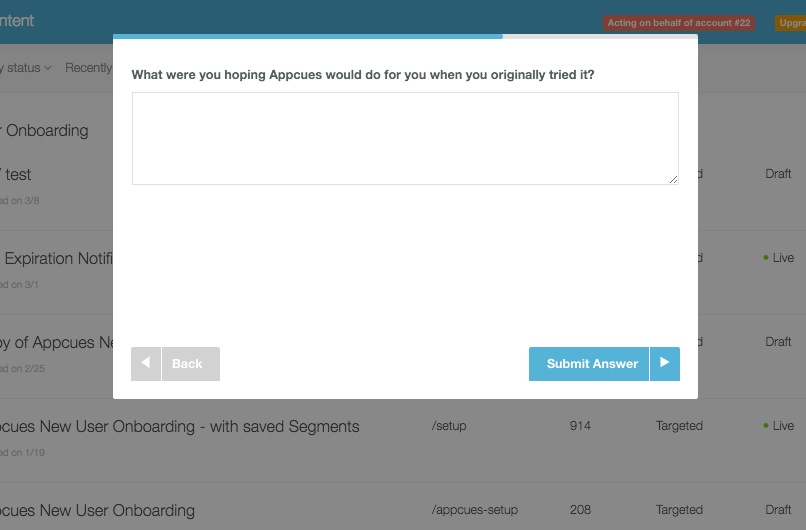Click the left arrow icon beside Back
Screen dimensions: 806x530
(x=146, y=364)
